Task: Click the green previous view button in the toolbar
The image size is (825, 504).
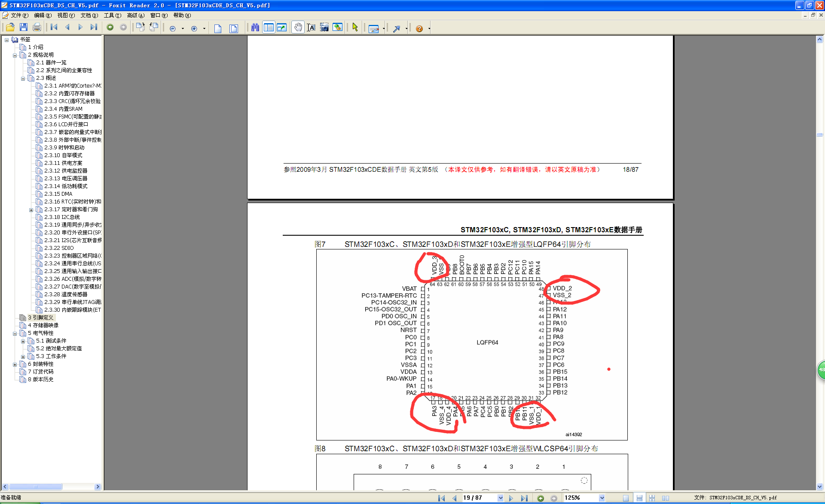Action: coord(110,27)
